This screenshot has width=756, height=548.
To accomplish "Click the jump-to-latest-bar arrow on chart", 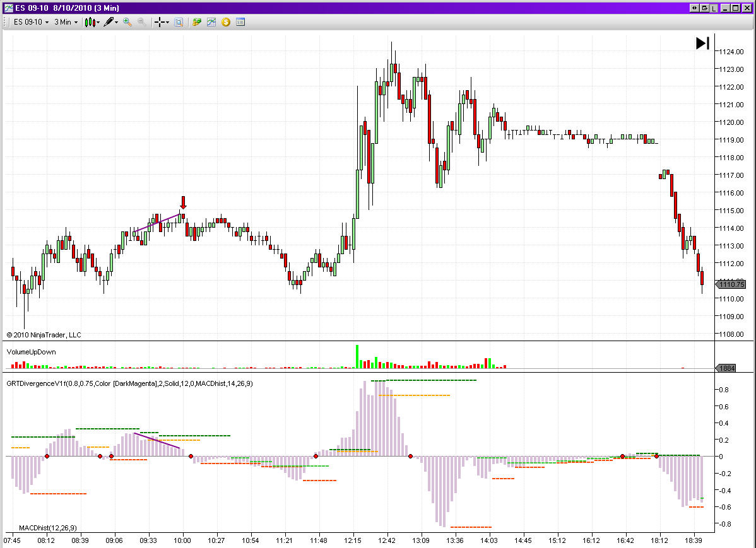I will (x=702, y=44).
